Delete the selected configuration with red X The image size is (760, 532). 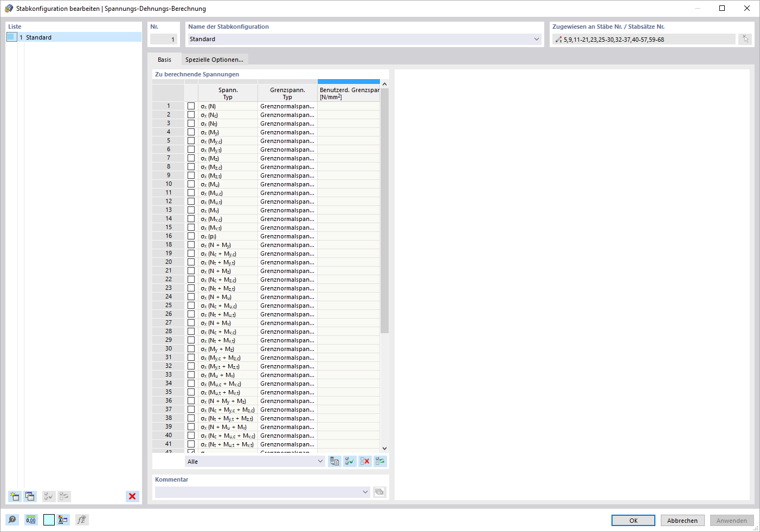(132, 496)
